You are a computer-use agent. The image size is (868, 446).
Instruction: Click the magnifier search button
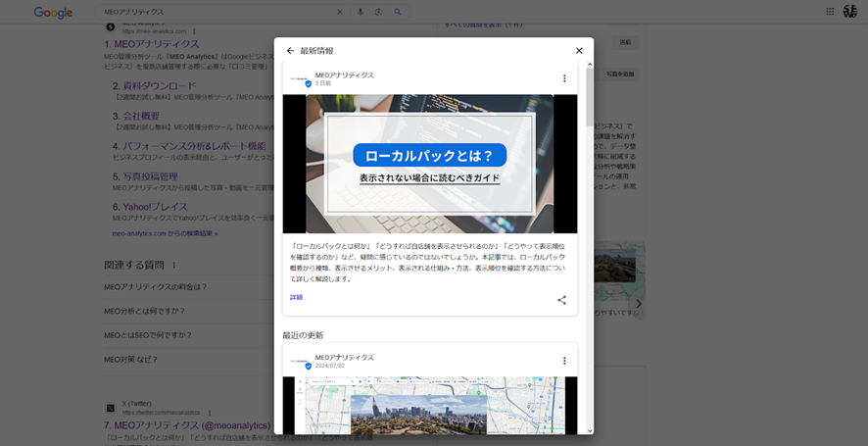(x=398, y=12)
